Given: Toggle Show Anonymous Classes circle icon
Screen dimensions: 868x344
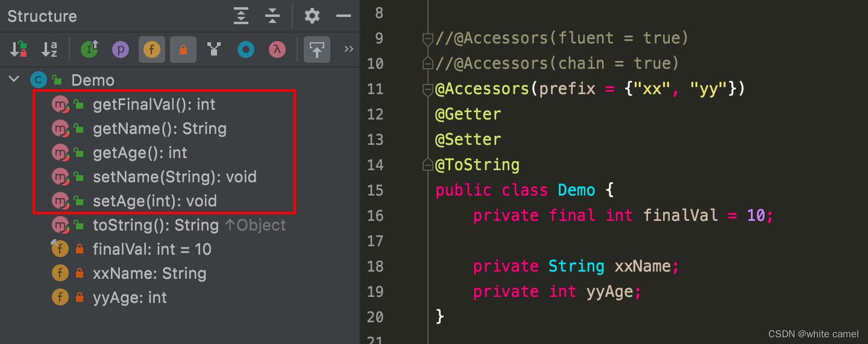Looking at the screenshot, I should 245,49.
